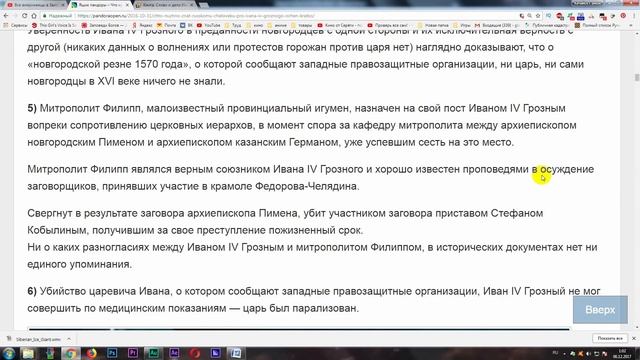This screenshot has width=640, height=360.
Task: Click the zoom magnifier icon in address bar
Action: click(x=529, y=16)
